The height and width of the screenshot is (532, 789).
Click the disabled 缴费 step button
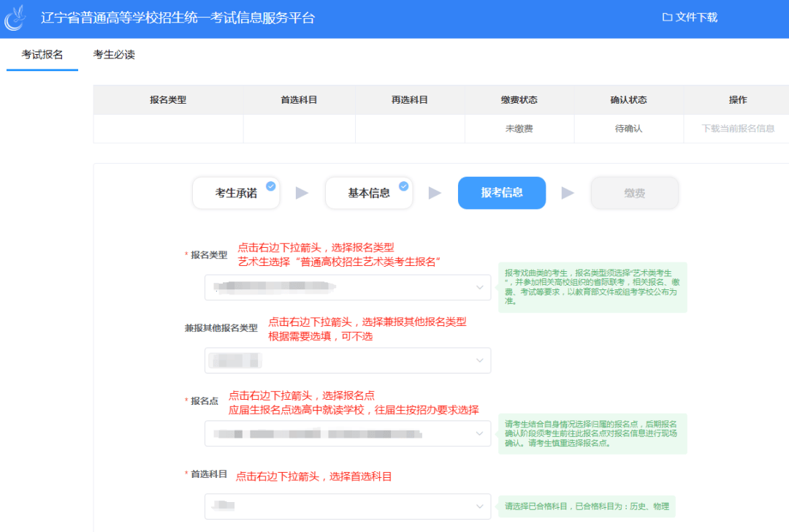[634, 194]
